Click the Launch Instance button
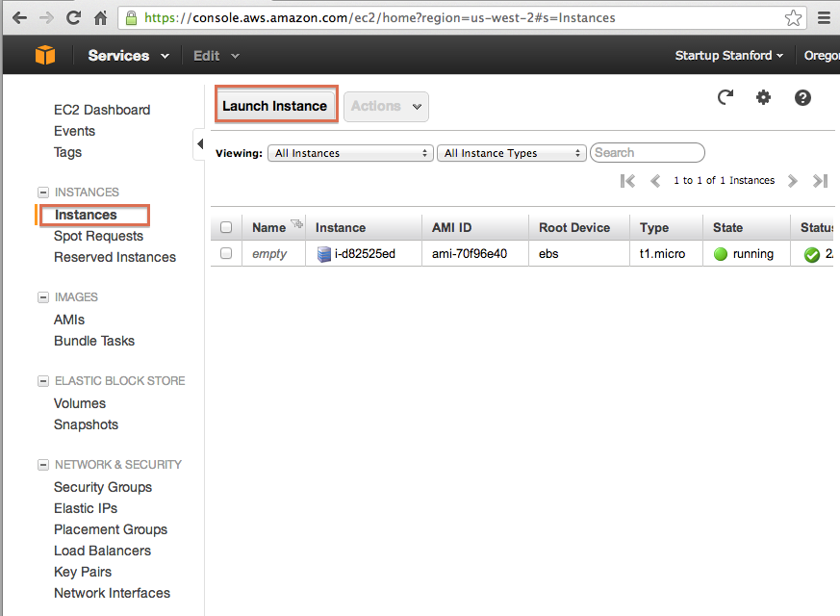Viewport: 840px width, 616px height. click(x=275, y=106)
